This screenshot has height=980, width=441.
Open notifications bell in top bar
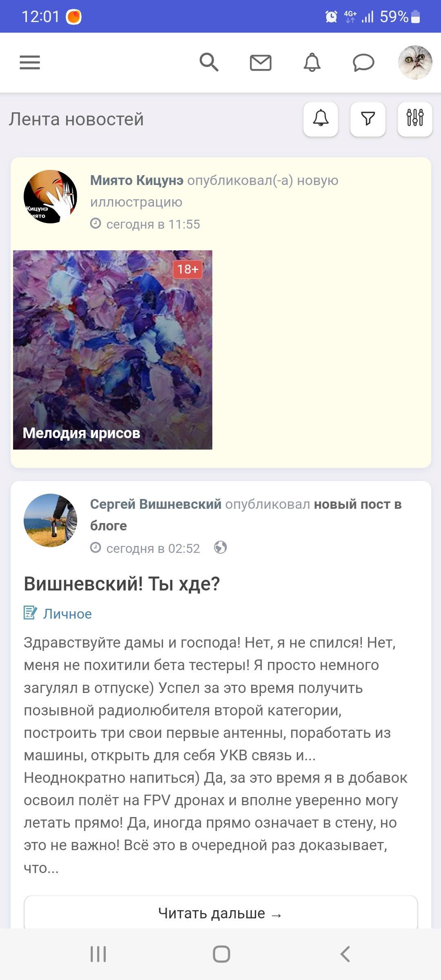(312, 62)
